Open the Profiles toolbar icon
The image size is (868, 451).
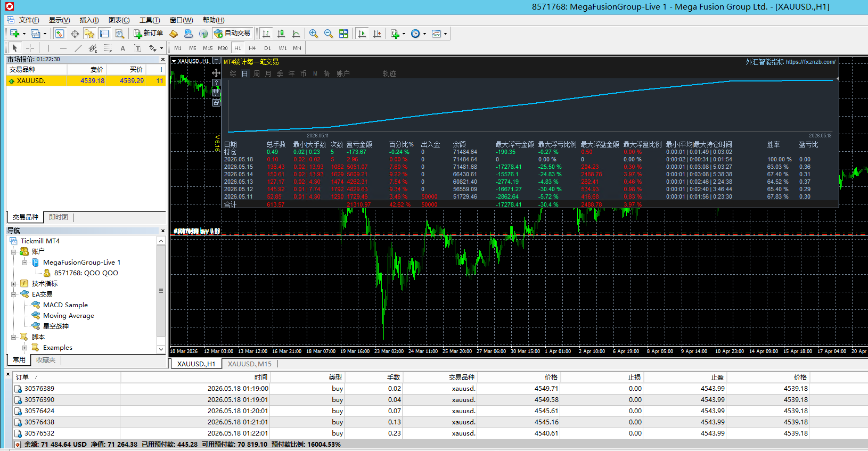point(35,34)
